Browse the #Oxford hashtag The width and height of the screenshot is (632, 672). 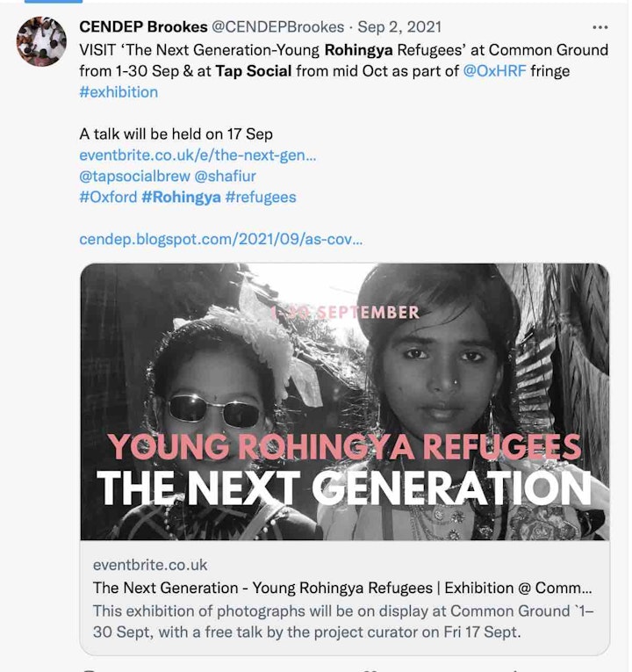point(108,198)
